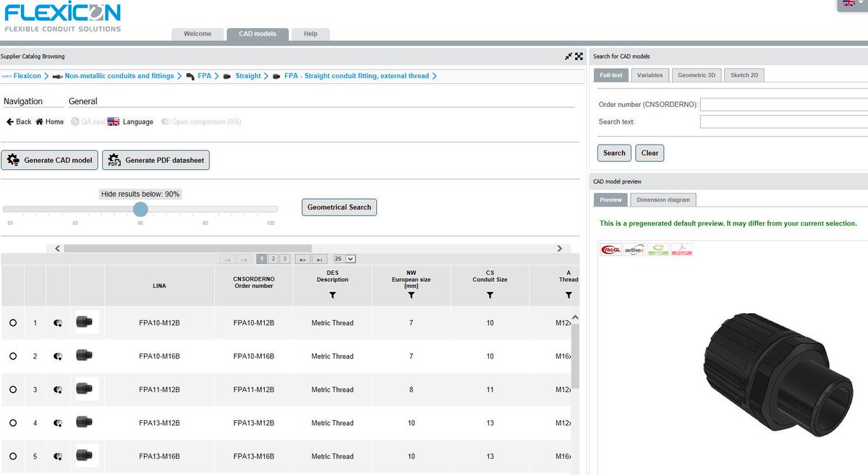Switch to the Geometric 3D search tab
This screenshot has width=868, height=475.
[x=697, y=75]
